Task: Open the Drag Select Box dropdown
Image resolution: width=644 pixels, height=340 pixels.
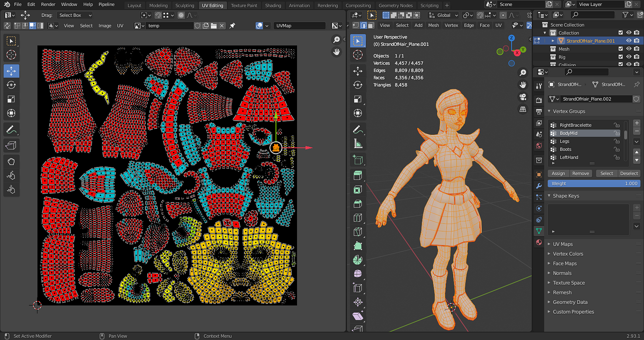Action: (x=75, y=15)
